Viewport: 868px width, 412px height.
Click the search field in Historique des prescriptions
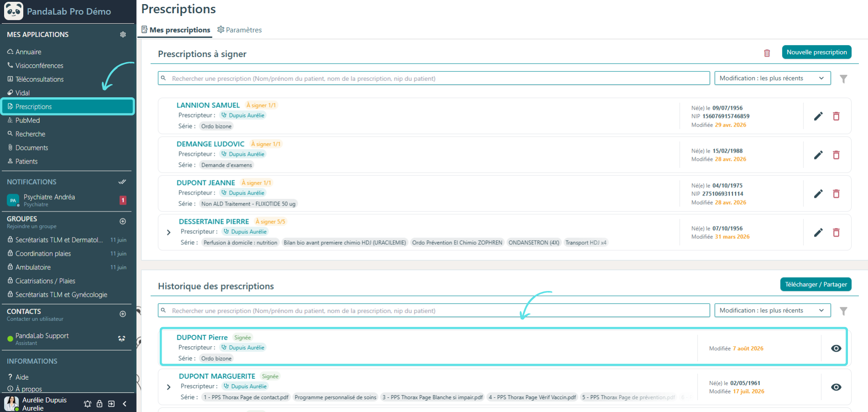(x=434, y=310)
